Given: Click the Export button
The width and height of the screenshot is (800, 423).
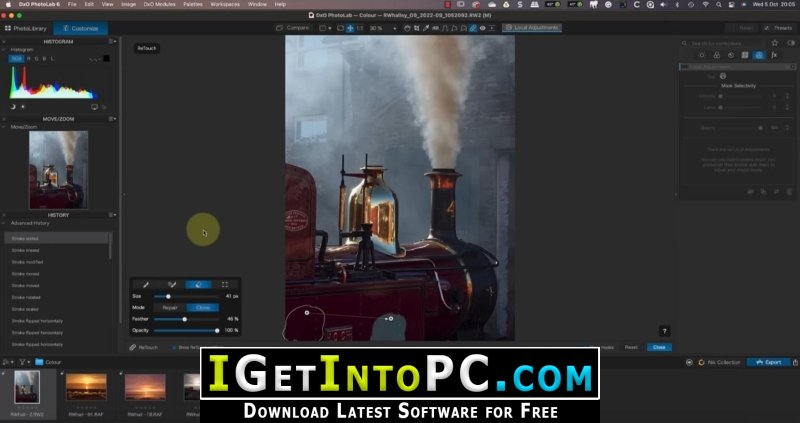Looking at the screenshot, I should [768, 362].
